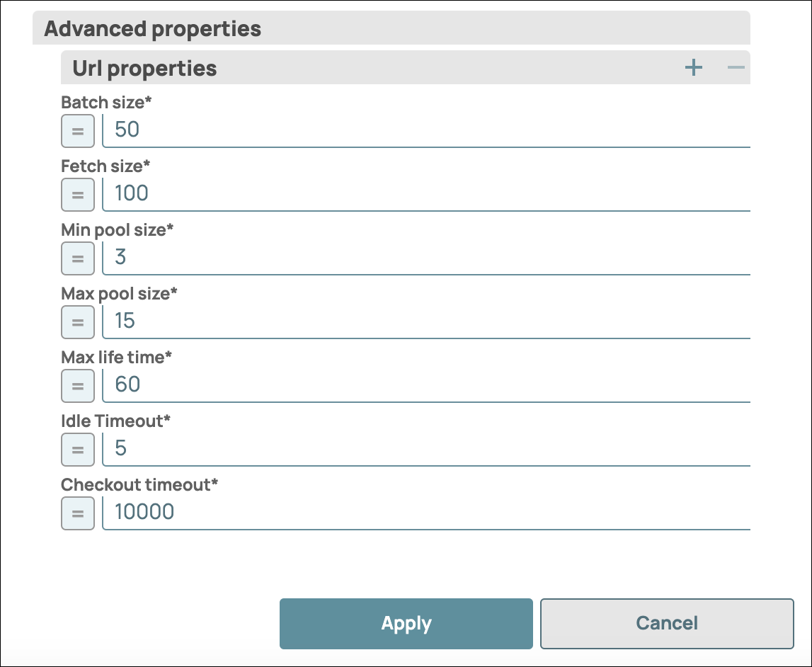Click the equals icon beside Max life time

tap(77, 386)
